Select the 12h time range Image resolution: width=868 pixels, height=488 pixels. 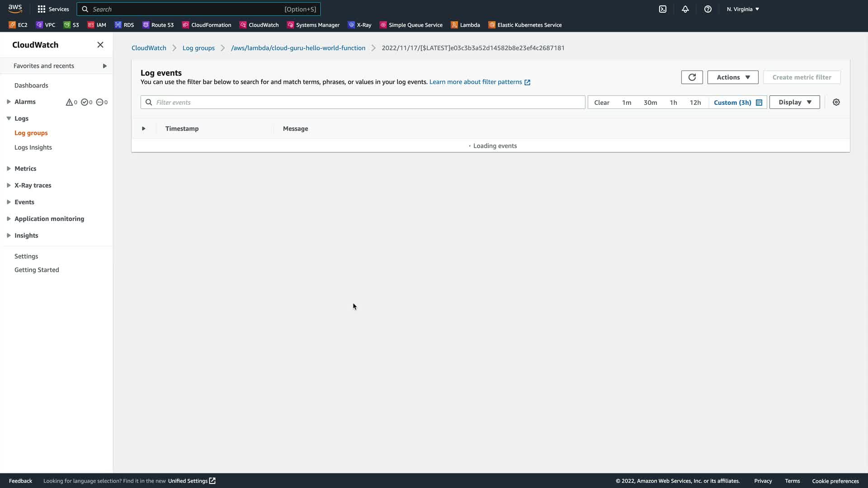695,103
